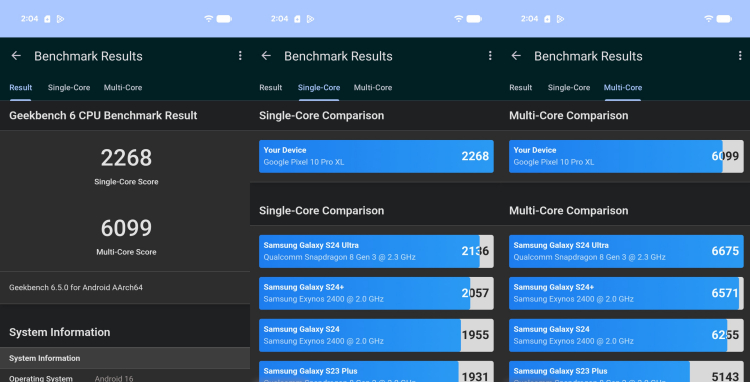This screenshot has width=750, height=382.
Task: Select active Single-Core tab on middle screen
Action: click(x=319, y=87)
